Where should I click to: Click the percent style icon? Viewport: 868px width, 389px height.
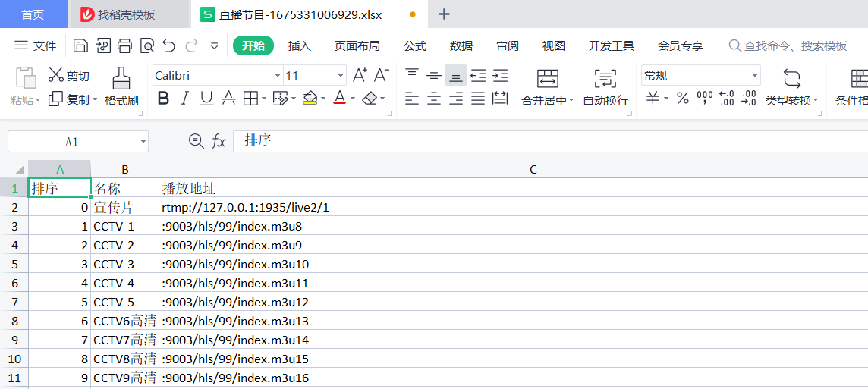coord(682,99)
